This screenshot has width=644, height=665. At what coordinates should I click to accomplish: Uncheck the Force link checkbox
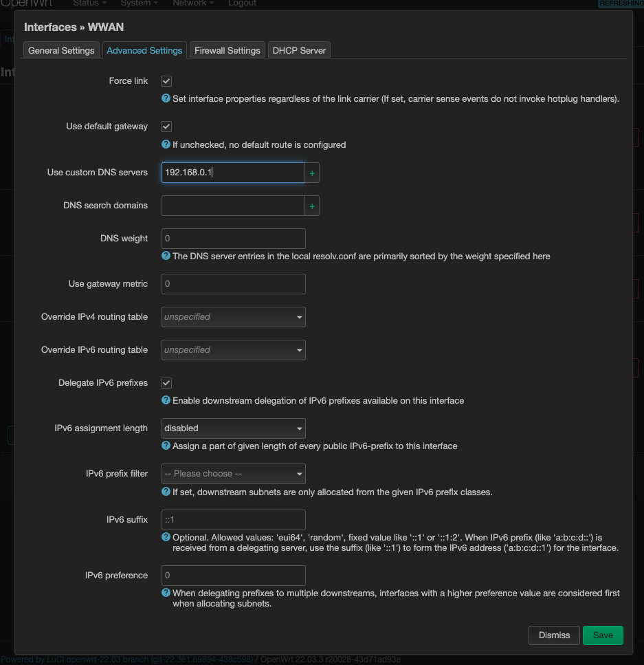(x=166, y=80)
